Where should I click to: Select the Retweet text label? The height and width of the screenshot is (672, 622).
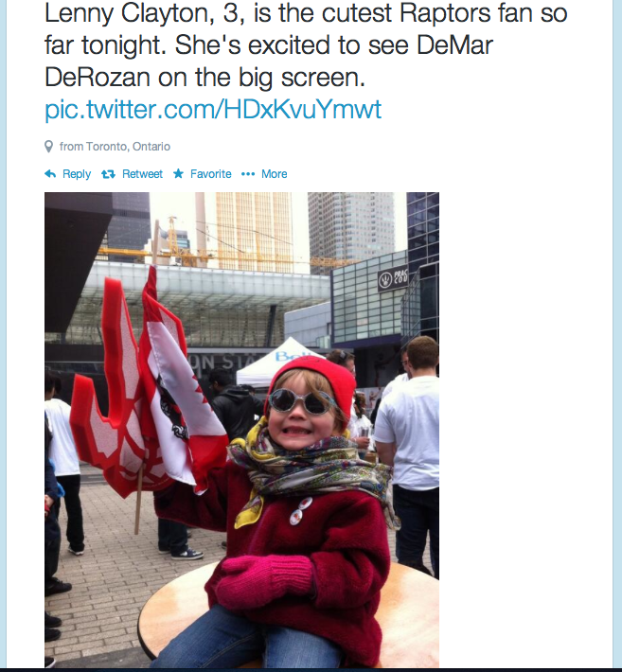pyautogui.click(x=142, y=174)
